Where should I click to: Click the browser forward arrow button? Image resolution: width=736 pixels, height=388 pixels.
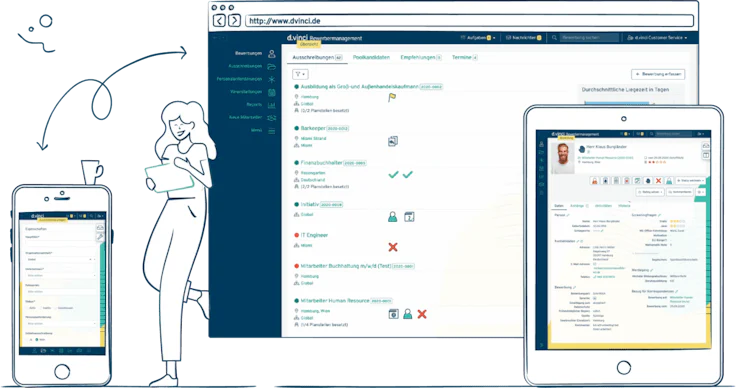click(x=234, y=20)
